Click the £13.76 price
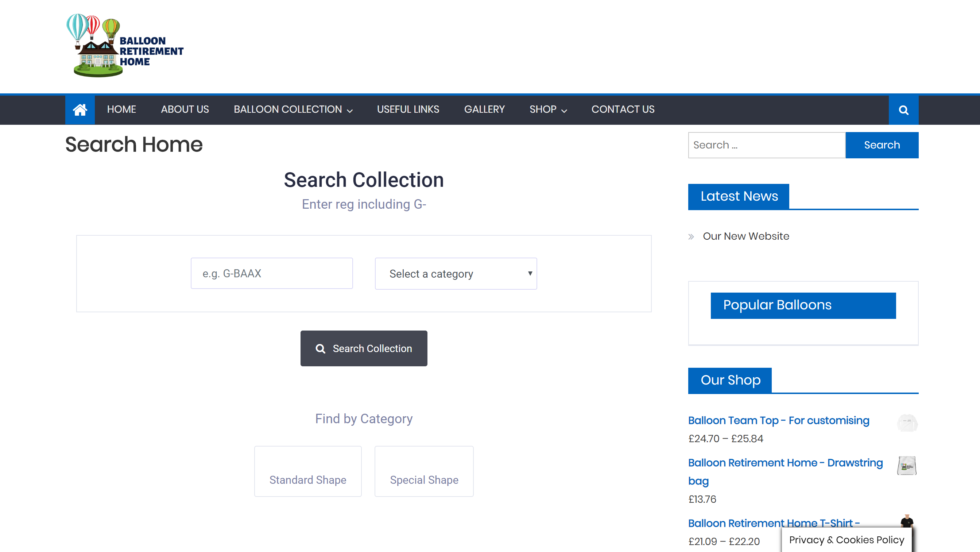 702,499
